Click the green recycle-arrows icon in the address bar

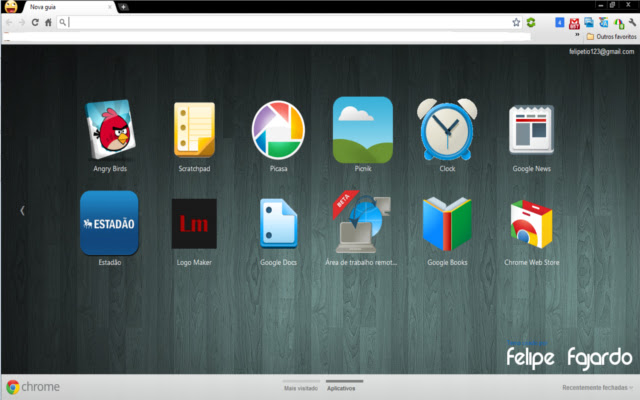(531, 22)
